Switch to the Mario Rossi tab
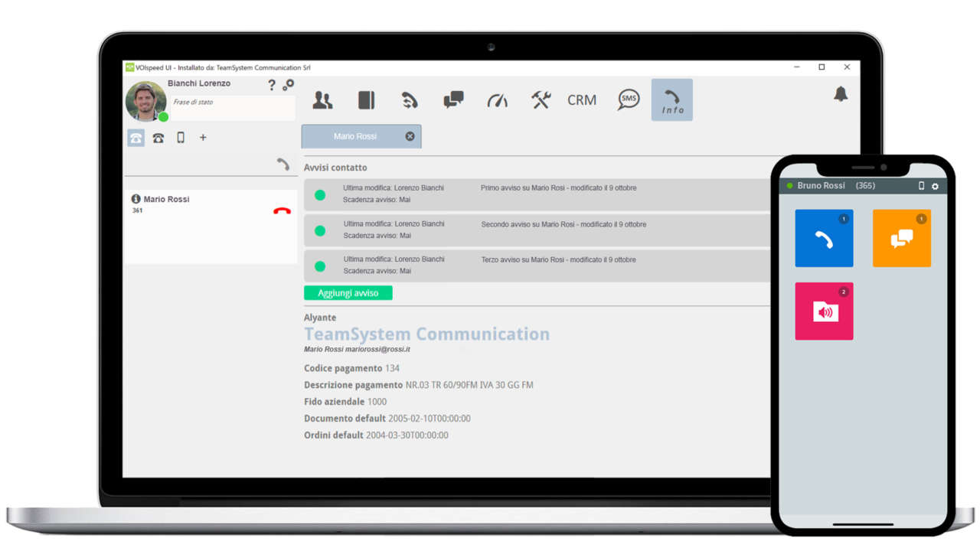 pos(356,136)
